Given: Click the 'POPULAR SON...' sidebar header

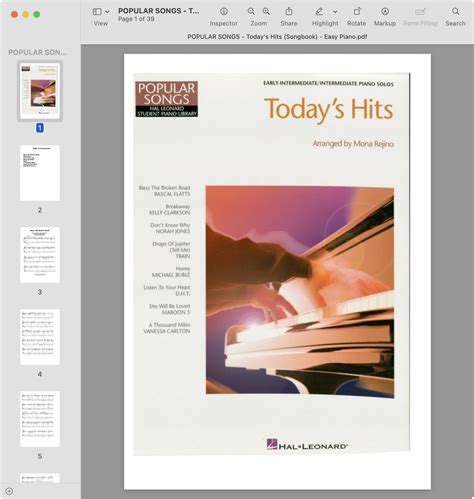Looking at the screenshot, I should point(37,52).
